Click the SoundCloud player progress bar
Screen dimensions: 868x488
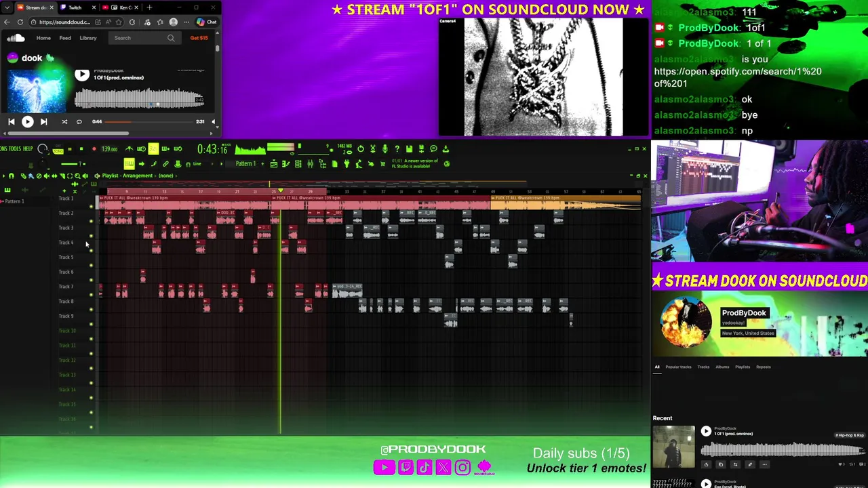[x=149, y=122]
